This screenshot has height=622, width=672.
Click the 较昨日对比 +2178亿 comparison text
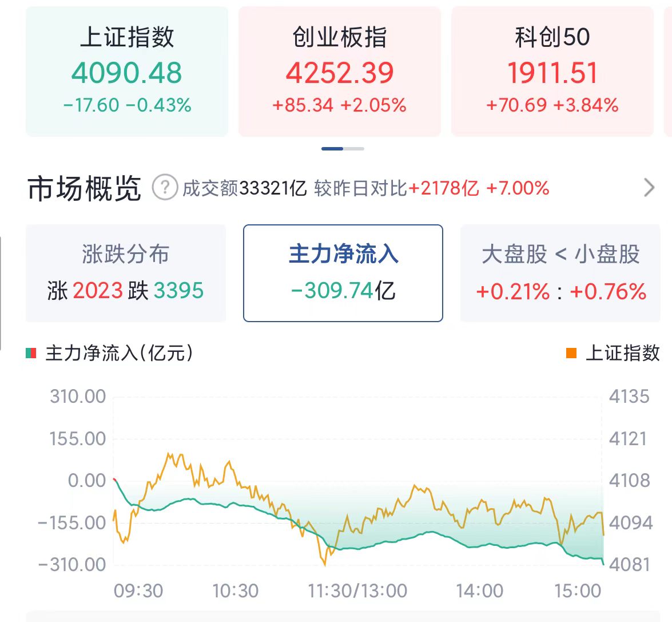tap(432, 188)
